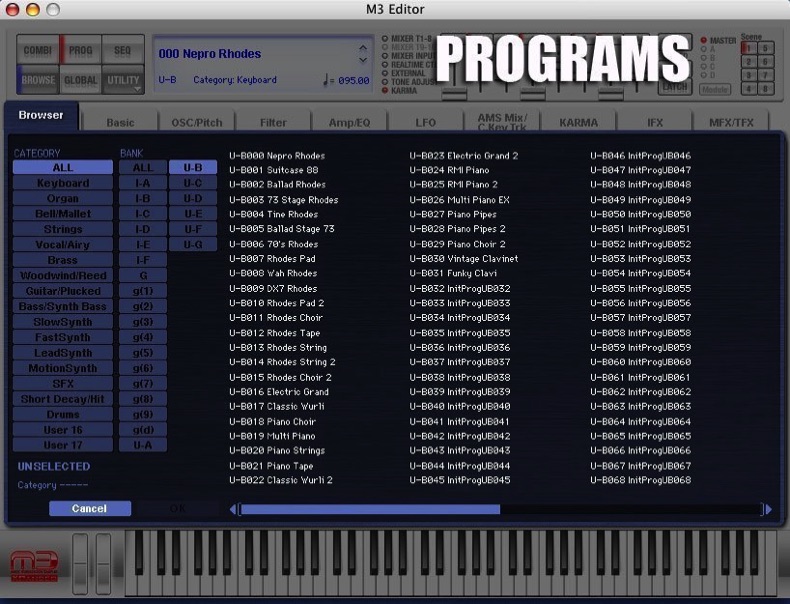Screen dimensions: 790x604
Task: Open the IFX tab
Action: click(655, 122)
